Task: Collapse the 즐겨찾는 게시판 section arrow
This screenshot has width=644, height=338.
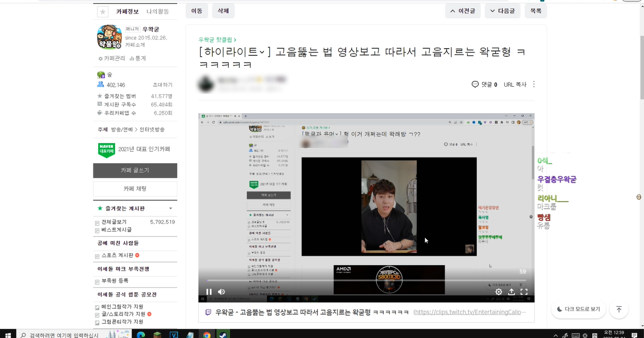Action: (171, 208)
